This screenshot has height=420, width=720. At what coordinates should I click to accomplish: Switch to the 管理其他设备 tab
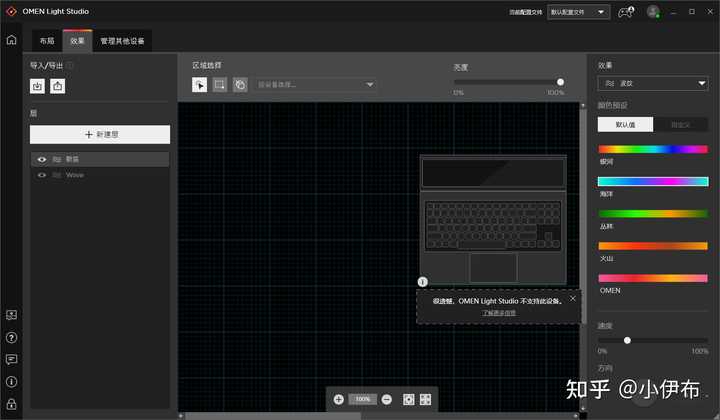click(x=122, y=41)
